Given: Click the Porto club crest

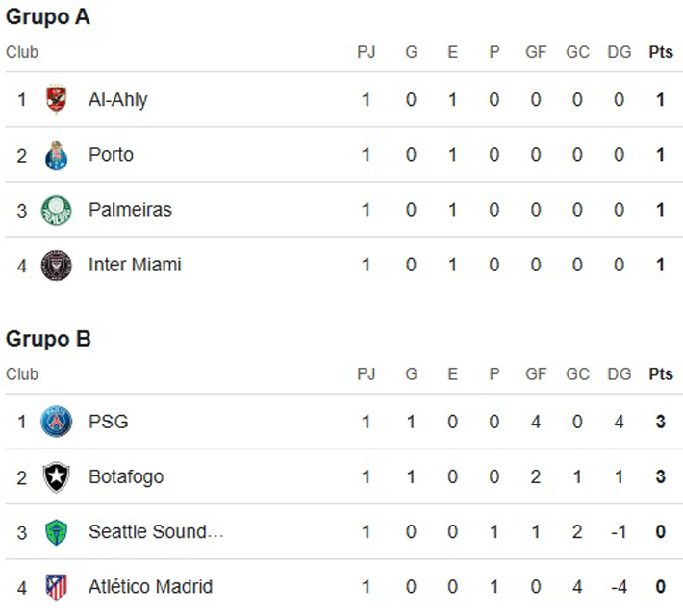Looking at the screenshot, I should pos(56,155).
